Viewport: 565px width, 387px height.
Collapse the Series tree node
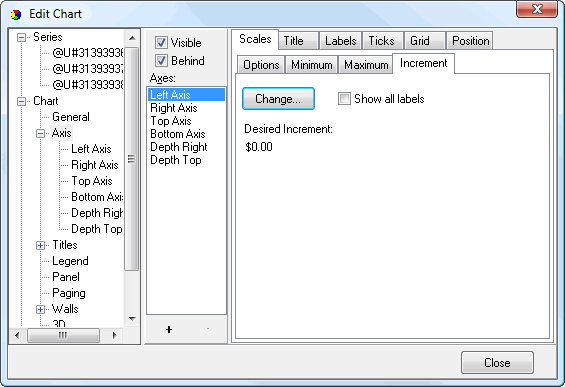[x=22, y=37]
